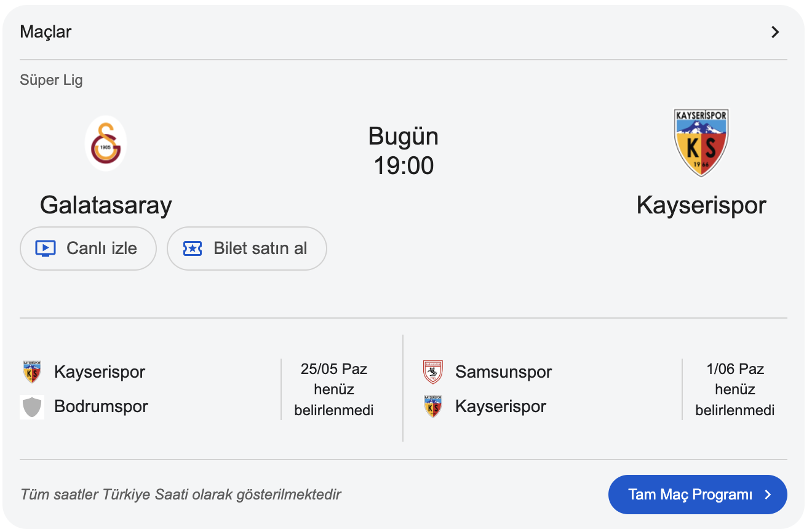This screenshot has height=529, width=812.
Task: Click the Galatasaray club crest logo
Action: pyautogui.click(x=106, y=143)
